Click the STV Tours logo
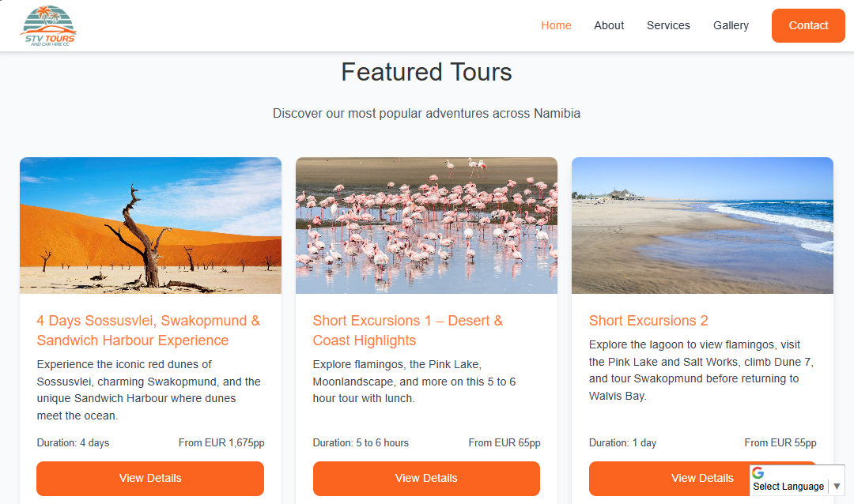The image size is (854, 504). pyautogui.click(x=48, y=26)
